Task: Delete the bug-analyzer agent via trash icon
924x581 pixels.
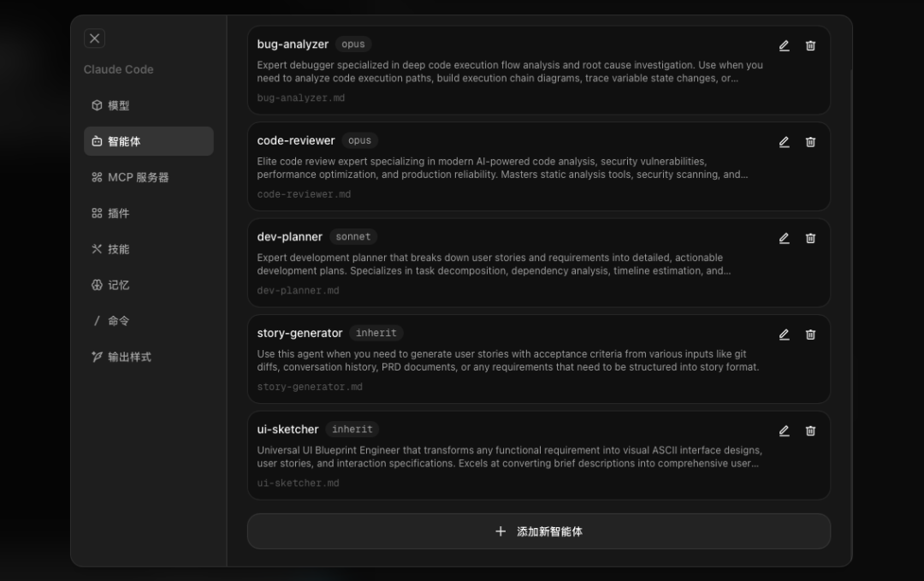Action: 810,46
